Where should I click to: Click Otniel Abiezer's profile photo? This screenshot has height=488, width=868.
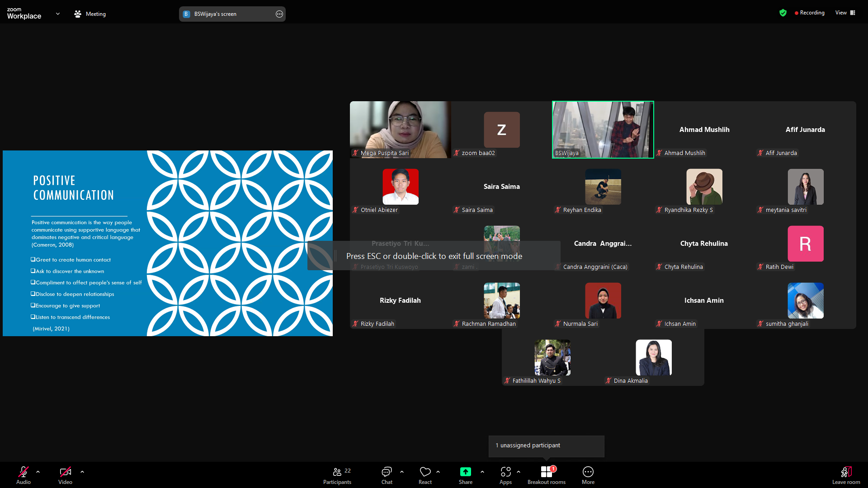coord(401,187)
